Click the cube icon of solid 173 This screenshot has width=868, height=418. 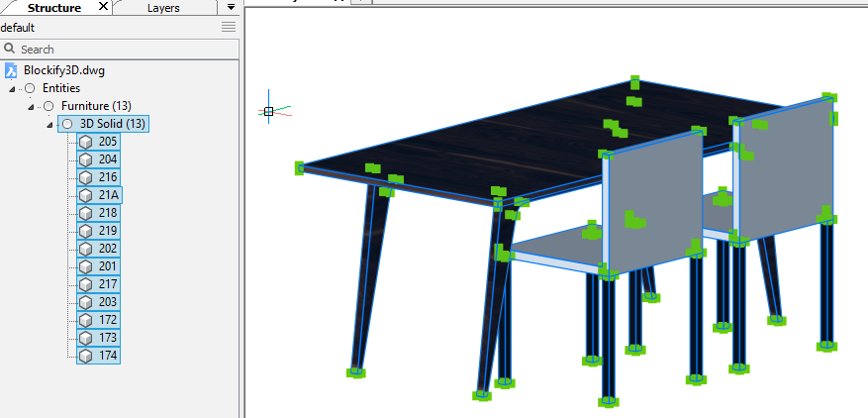85,338
